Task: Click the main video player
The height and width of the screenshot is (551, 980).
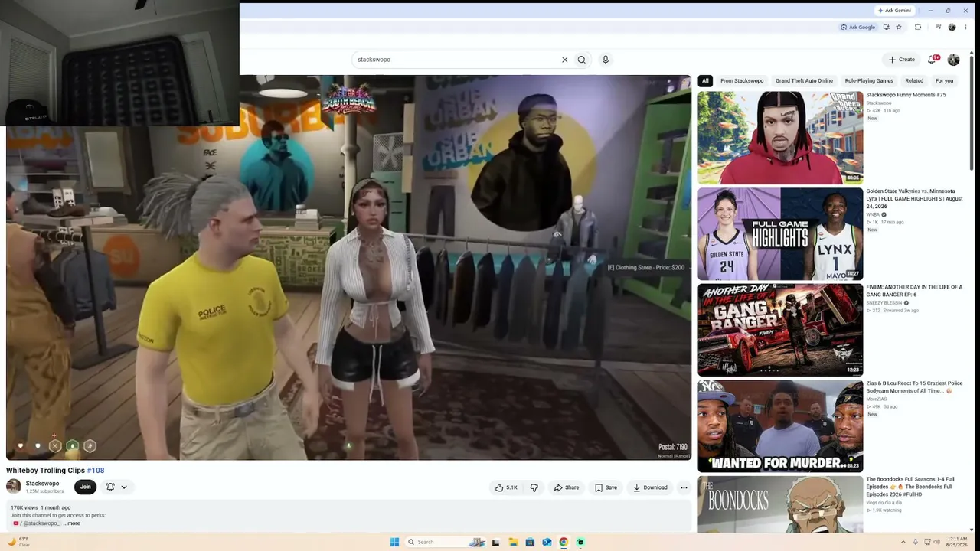Action: pyautogui.click(x=348, y=268)
